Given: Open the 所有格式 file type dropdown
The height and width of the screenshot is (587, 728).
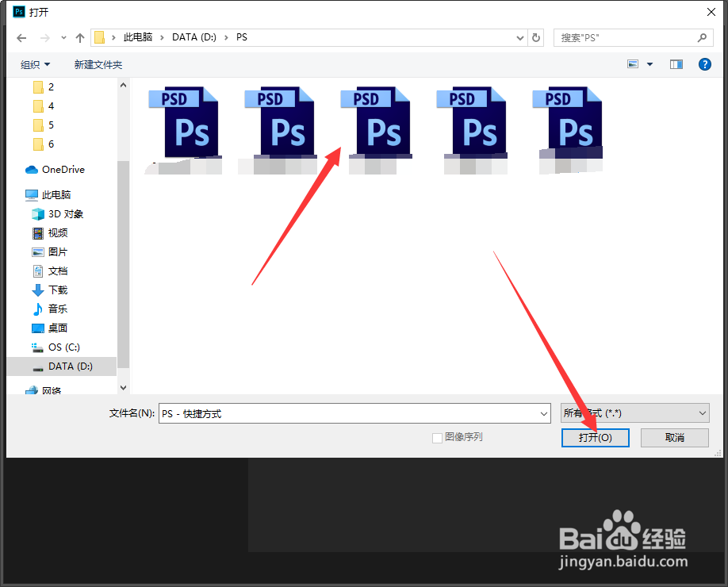Looking at the screenshot, I should pos(634,412).
